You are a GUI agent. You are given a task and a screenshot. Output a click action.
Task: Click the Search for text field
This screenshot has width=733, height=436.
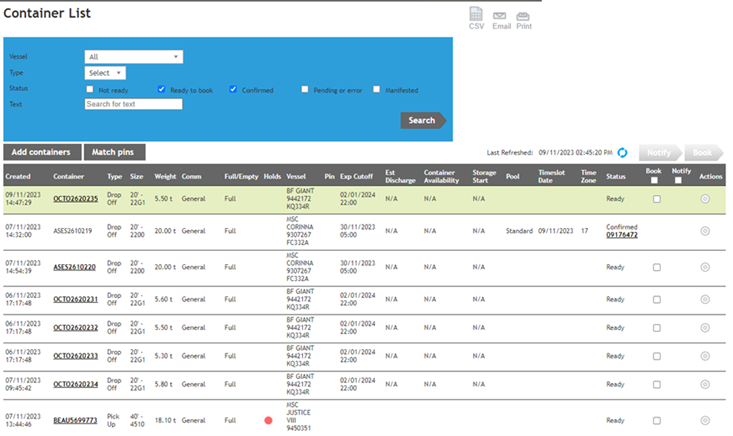click(134, 104)
